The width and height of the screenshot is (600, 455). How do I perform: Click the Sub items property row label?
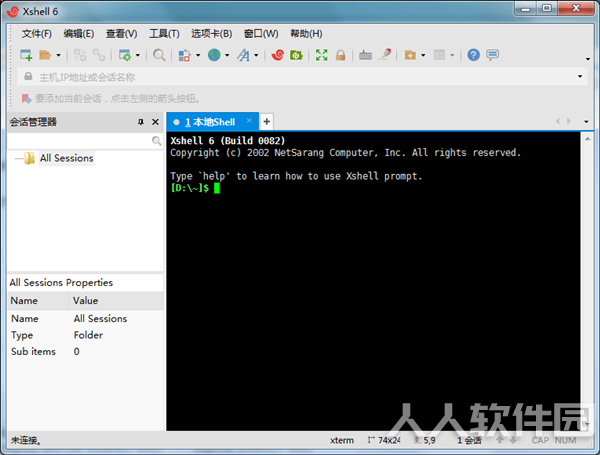33,352
